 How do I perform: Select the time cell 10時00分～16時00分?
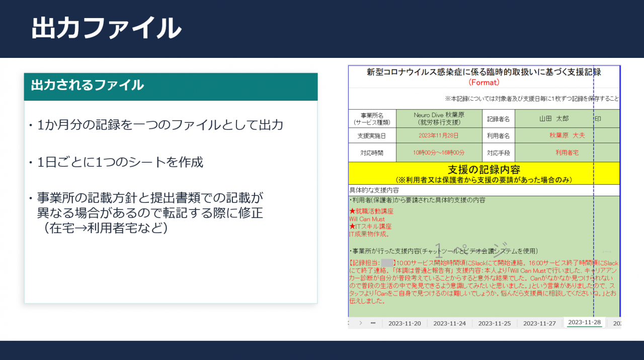439,153
